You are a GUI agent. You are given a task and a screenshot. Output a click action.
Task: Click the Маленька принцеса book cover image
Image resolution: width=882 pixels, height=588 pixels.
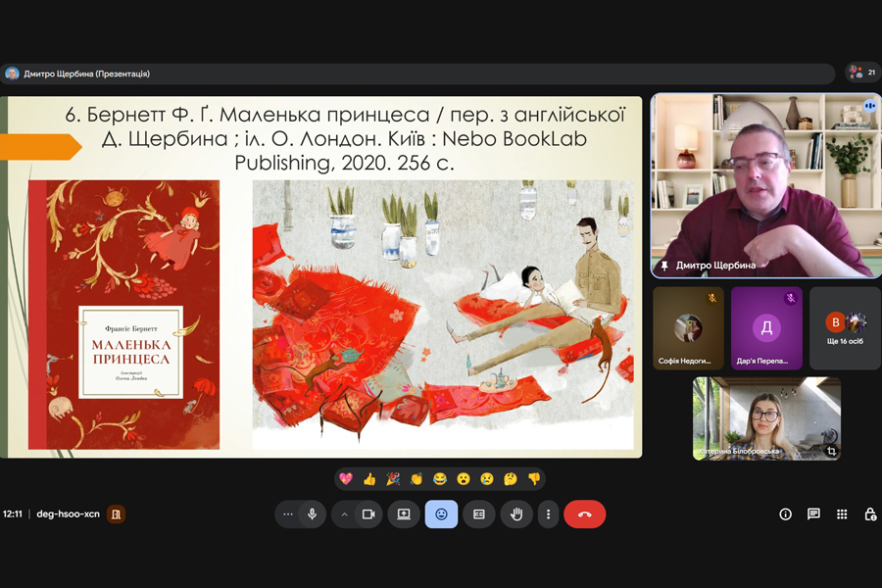click(x=123, y=315)
